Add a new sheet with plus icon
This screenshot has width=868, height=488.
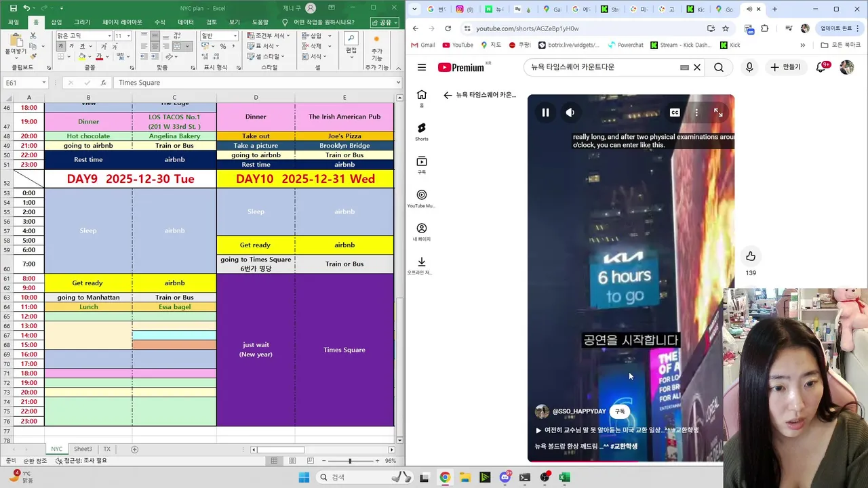click(x=134, y=449)
